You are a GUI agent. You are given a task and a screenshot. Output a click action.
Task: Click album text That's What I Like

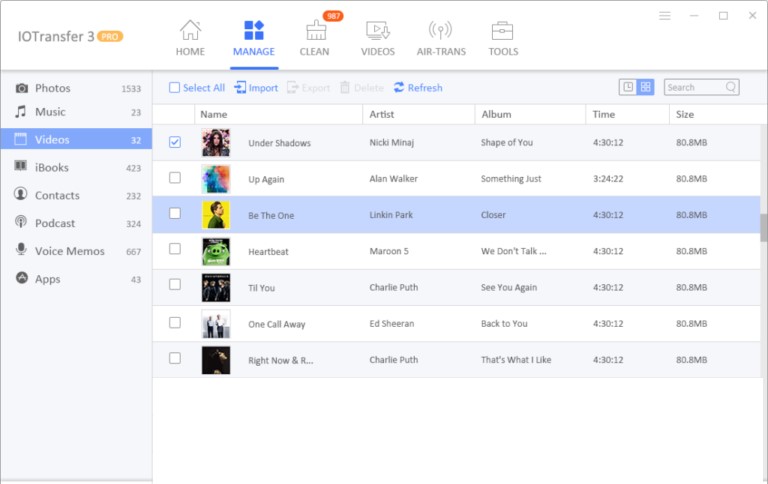[516, 360]
